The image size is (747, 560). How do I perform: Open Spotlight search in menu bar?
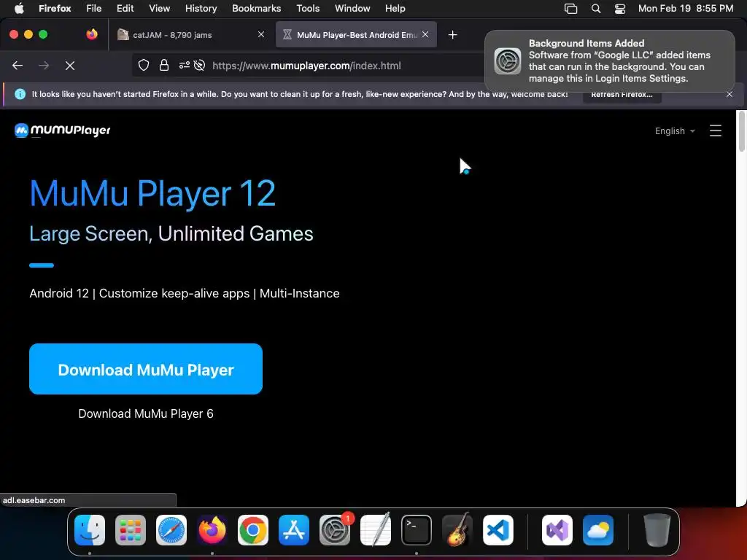click(595, 8)
